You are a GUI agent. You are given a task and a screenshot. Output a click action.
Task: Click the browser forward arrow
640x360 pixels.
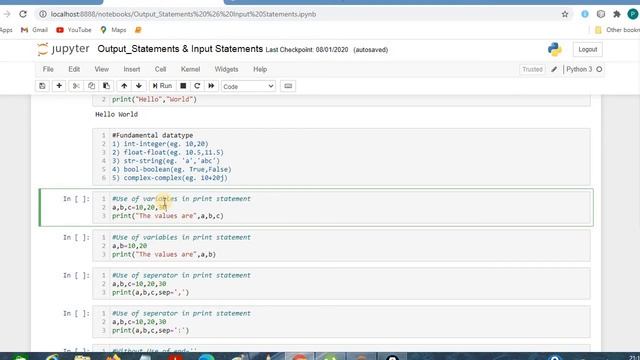(x=7, y=14)
